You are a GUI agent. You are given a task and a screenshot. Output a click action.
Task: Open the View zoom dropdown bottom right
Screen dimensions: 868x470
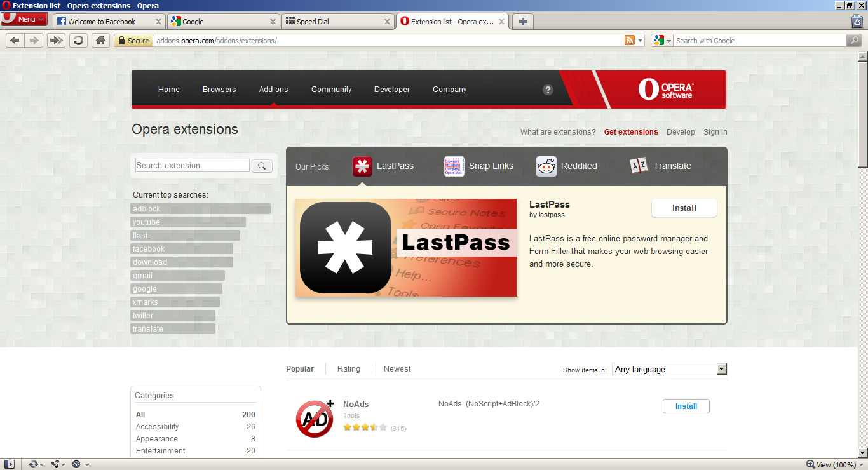834,464
